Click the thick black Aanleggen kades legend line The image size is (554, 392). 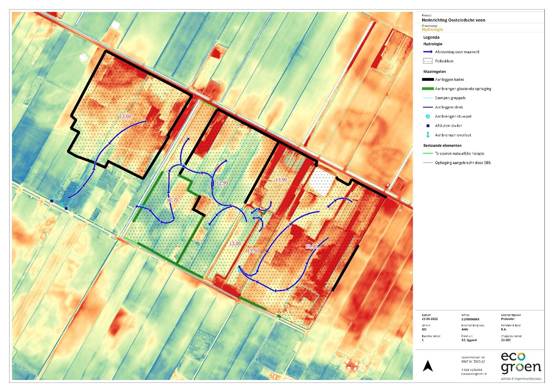[x=428, y=80]
